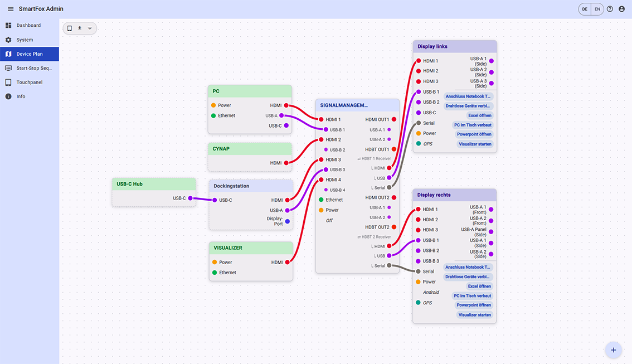Click the Display links HDMI 2 port

(419, 71)
